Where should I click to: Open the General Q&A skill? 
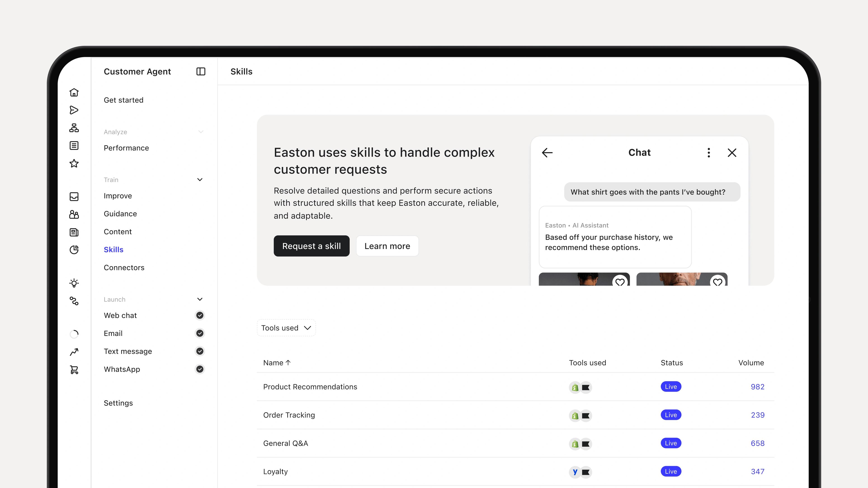tap(285, 443)
